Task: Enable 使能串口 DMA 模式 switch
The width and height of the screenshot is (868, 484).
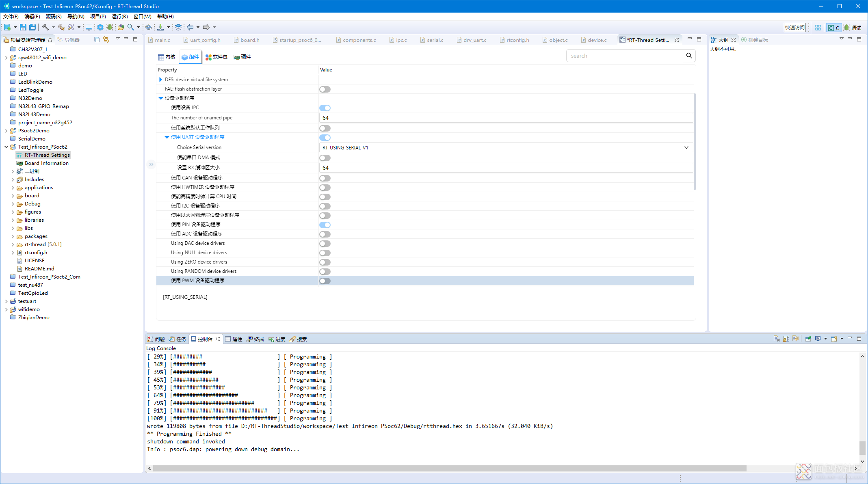Action: coord(325,158)
